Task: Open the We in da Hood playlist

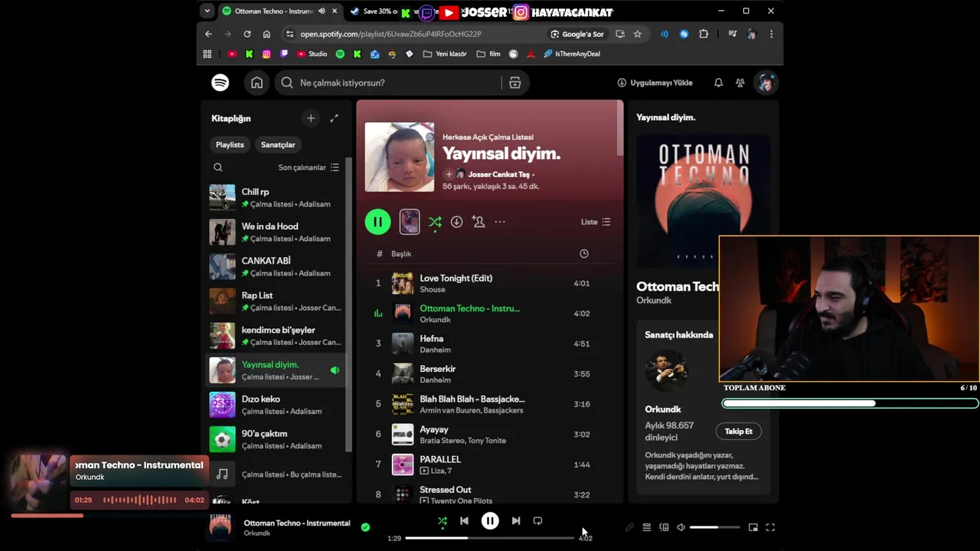Action: [x=276, y=232]
